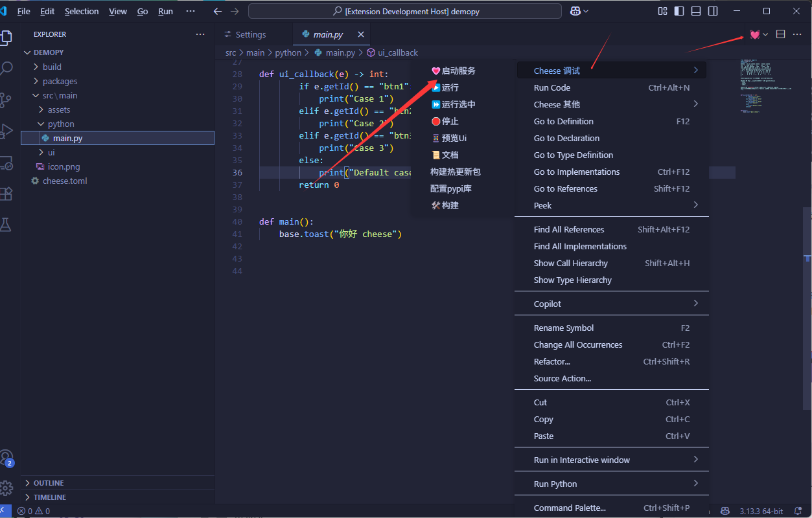
Task: Expand the assets folder
Action: pos(59,109)
